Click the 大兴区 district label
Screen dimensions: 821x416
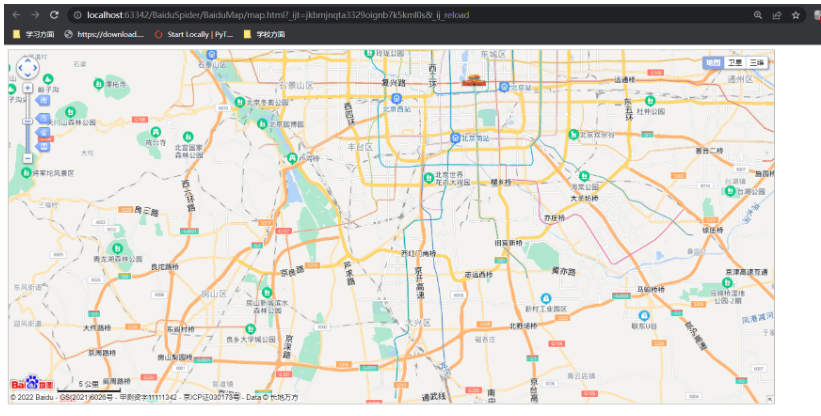pos(418,323)
